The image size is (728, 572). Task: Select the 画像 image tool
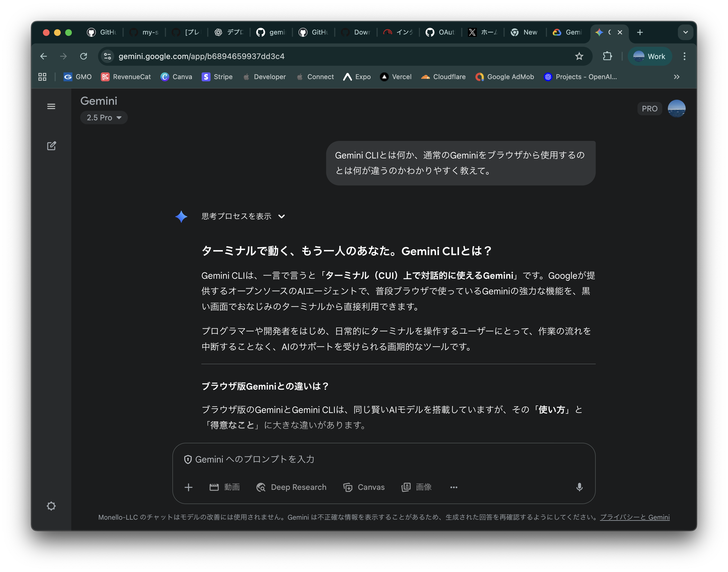tap(416, 487)
